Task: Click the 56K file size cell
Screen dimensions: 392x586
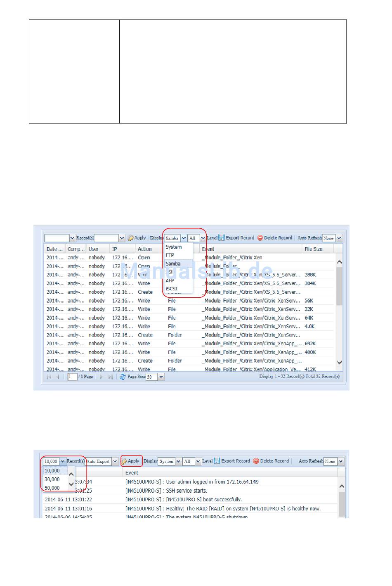Action: click(x=309, y=301)
